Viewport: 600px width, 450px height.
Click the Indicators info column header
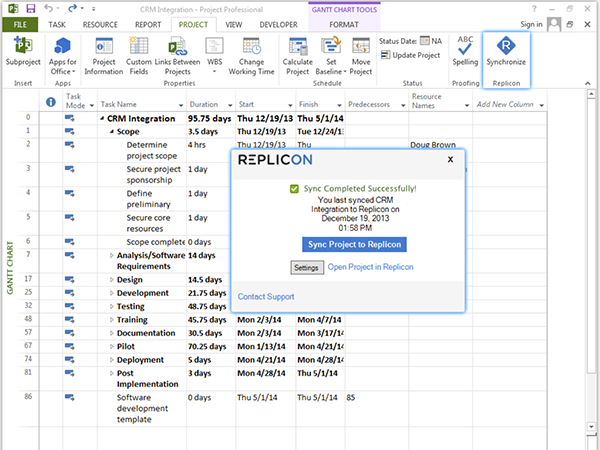[x=51, y=102]
